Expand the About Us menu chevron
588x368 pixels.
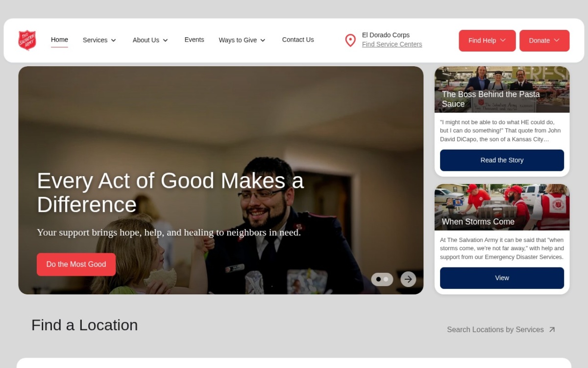point(166,40)
